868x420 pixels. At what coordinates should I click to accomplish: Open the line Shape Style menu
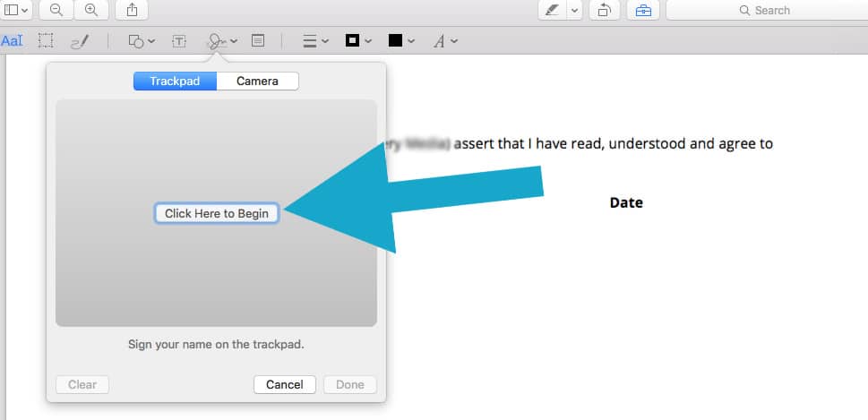pyautogui.click(x=316, y=41)
